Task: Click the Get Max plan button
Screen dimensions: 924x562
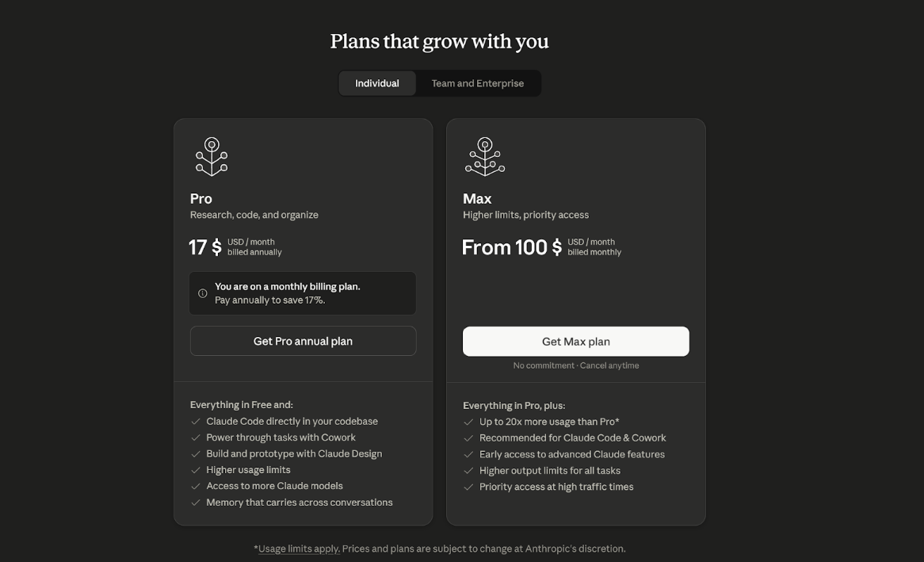Action: coord(576,342)
